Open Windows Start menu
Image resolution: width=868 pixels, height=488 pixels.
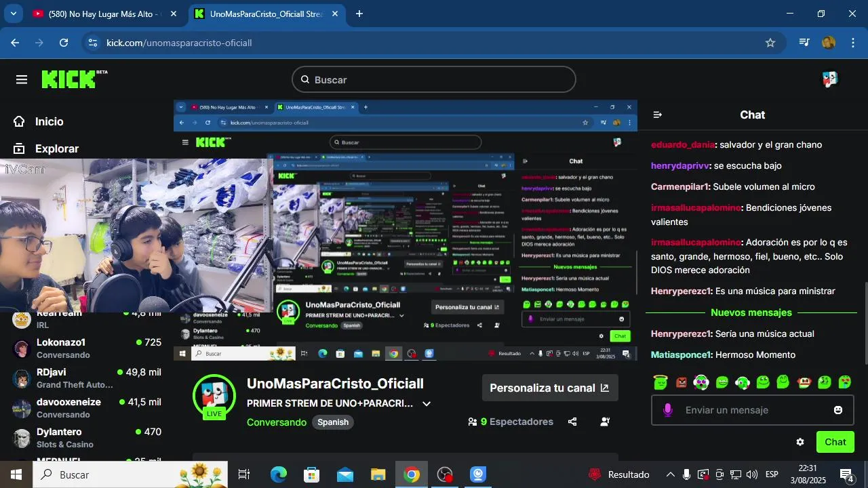(16, 474)
